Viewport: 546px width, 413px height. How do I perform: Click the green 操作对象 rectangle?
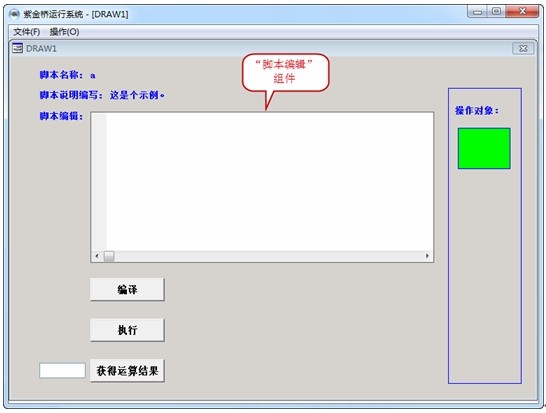coord(484,148)
